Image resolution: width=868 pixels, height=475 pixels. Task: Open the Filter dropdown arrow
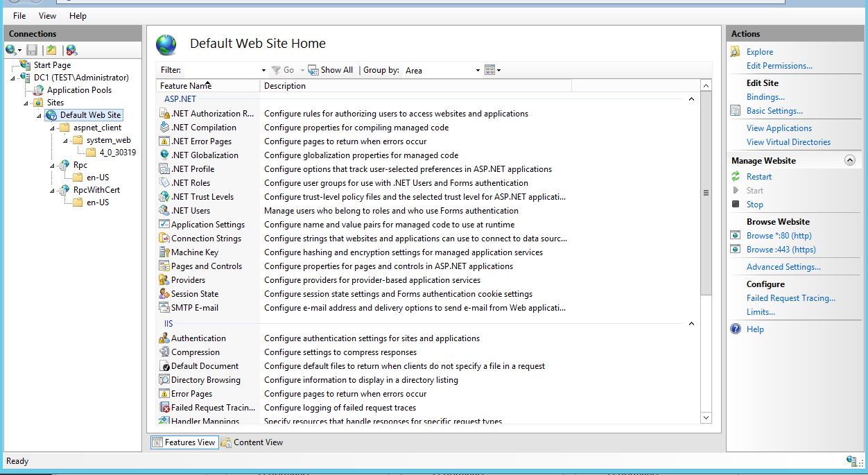tap(263, 70)
